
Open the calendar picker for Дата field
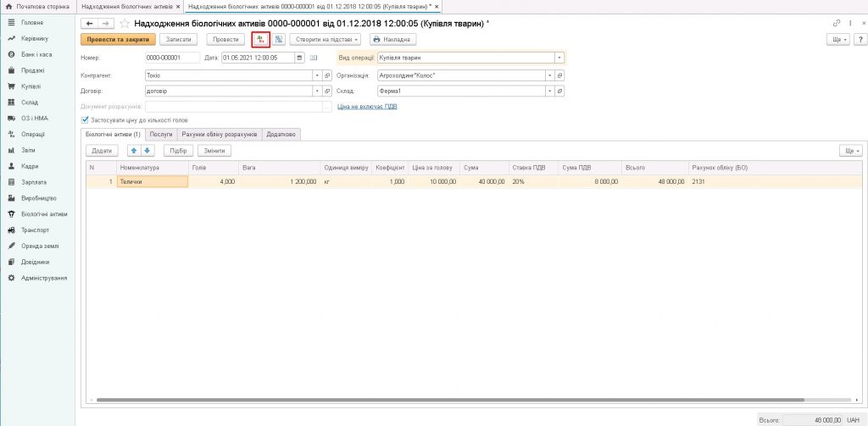pyautogui.click(x=298, y=58)
